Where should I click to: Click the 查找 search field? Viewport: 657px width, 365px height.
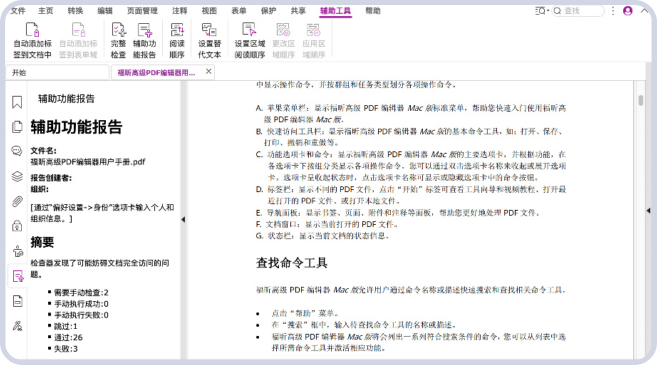pyautogui.click(x=578, y=11)
